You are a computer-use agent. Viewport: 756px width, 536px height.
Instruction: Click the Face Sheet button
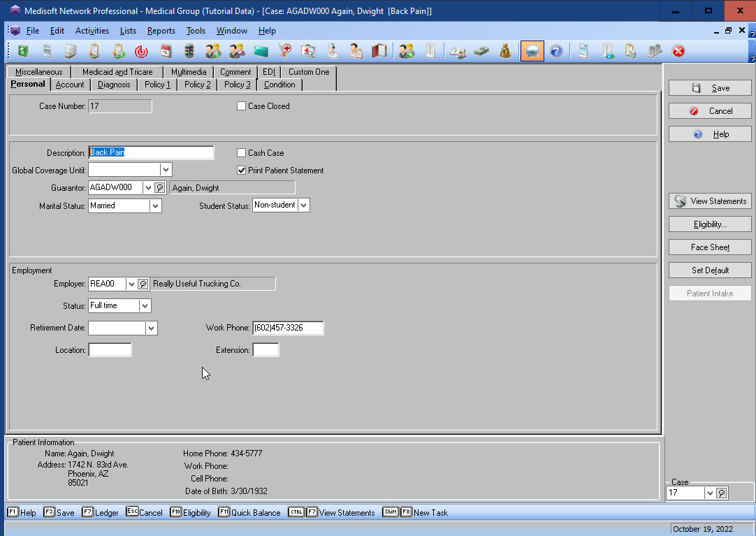pyautogui.click(x=710, y=247)
